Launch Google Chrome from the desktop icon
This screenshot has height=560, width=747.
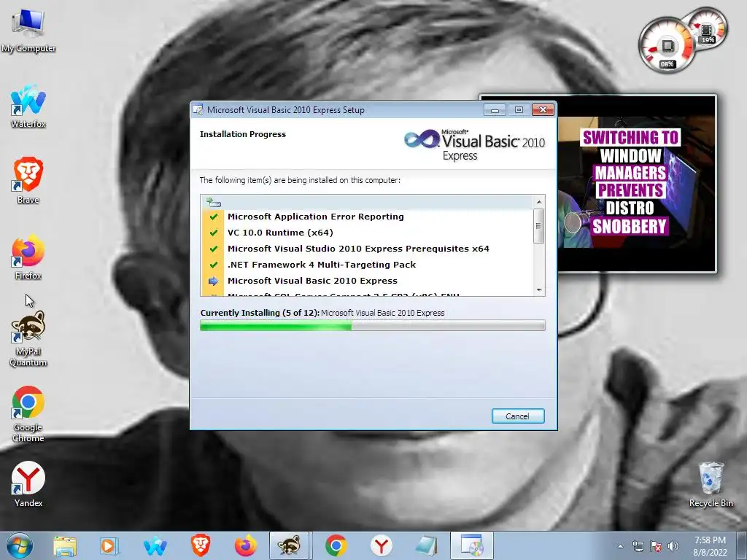pos(28,414)
